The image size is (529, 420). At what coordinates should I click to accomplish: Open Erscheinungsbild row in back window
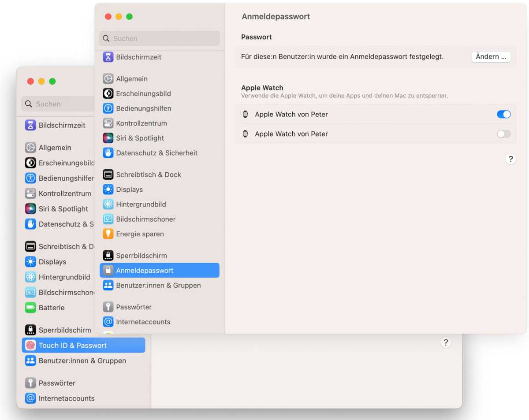coord(58,163)
